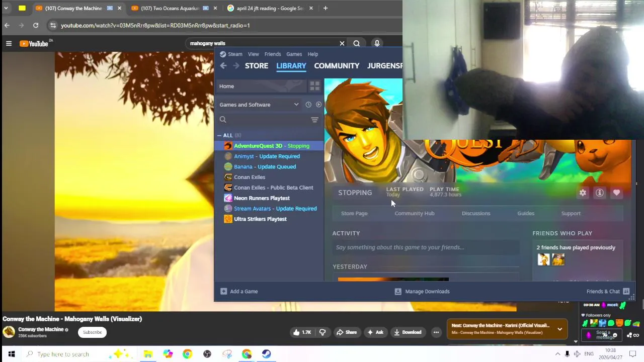Open the Help menu in Steam
The height and width of the screenshot is (362, 644).
tap(312, 54)
